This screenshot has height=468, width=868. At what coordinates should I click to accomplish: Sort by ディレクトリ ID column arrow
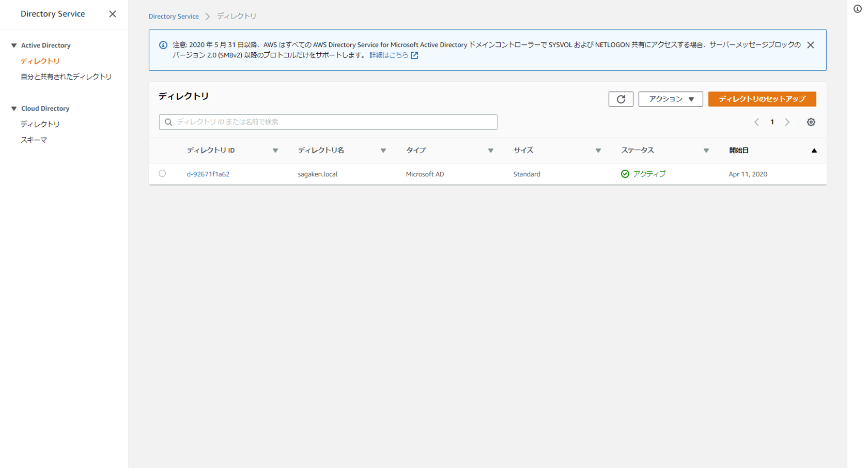(275, 150)
